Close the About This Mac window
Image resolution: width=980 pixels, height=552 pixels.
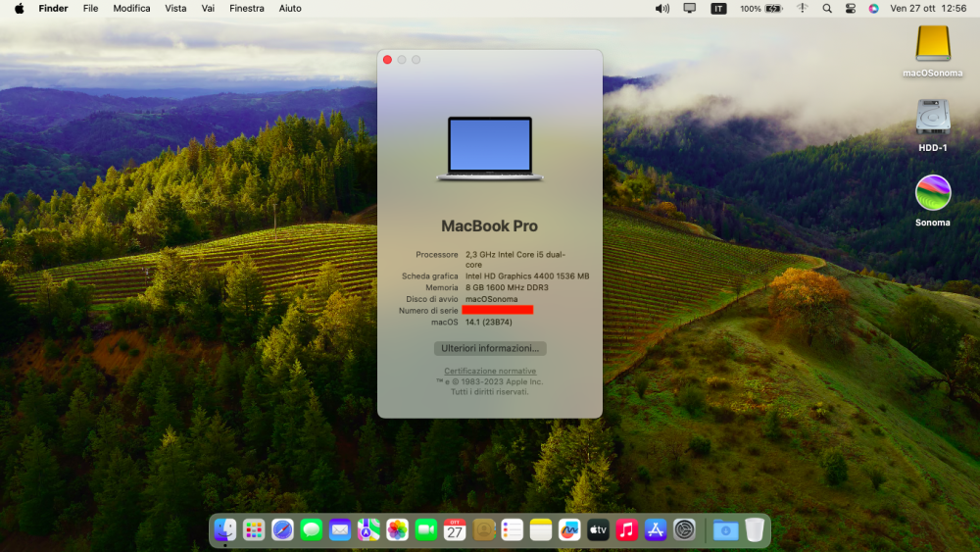pyautogui.click(x=387, y=60)
